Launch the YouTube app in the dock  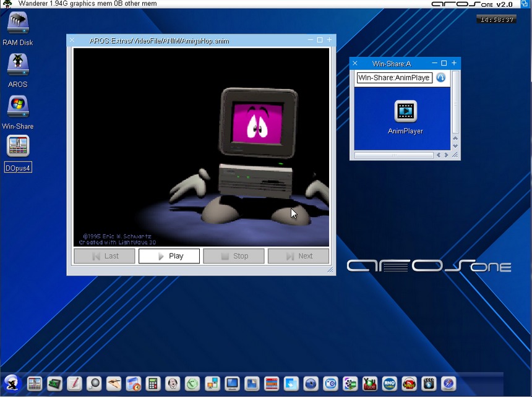click(370, 383)
